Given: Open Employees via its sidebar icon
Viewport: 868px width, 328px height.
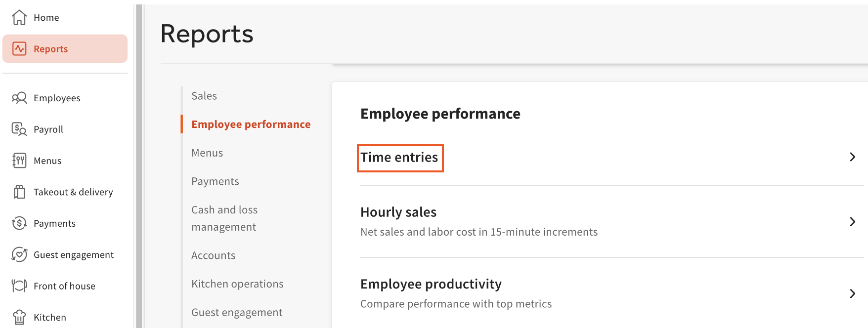Looking at the screenshot, I should tap(19, 98).
